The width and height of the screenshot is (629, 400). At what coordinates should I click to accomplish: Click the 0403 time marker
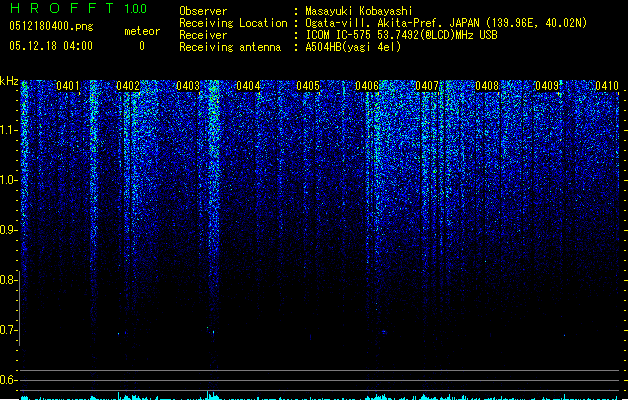(188, 85)
